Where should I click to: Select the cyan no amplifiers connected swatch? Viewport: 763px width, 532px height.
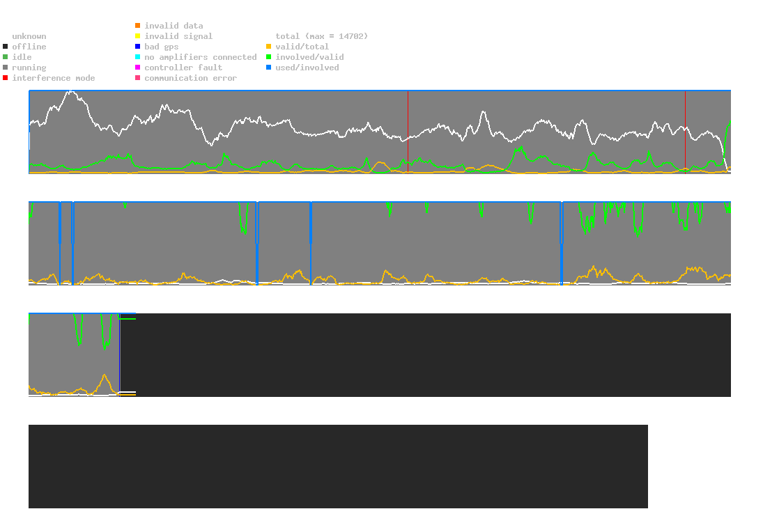pos(138,57)
